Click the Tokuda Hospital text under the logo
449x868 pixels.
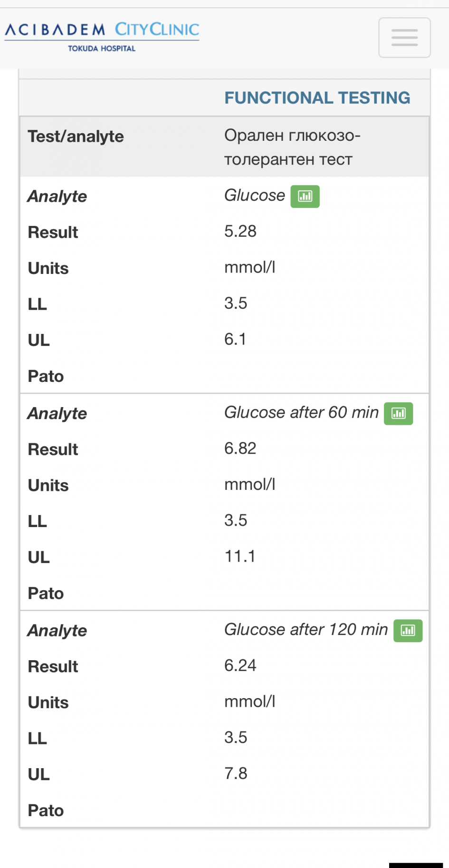101,49
